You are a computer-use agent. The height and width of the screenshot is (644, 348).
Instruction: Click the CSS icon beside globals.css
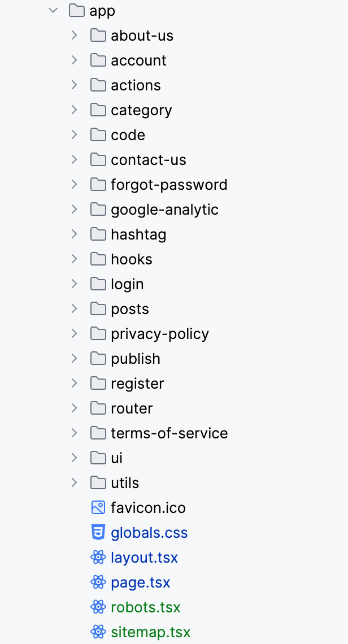pos(98,533)
